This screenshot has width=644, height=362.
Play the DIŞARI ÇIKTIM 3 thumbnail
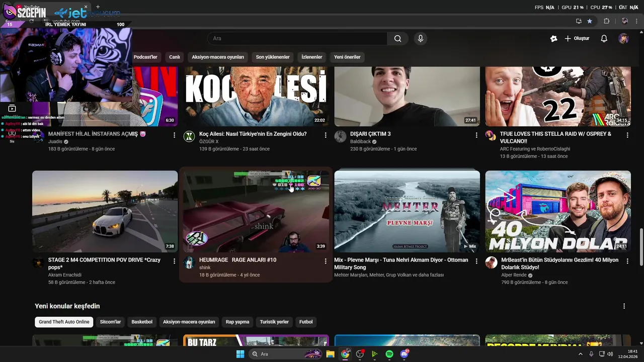click(407, 96)
